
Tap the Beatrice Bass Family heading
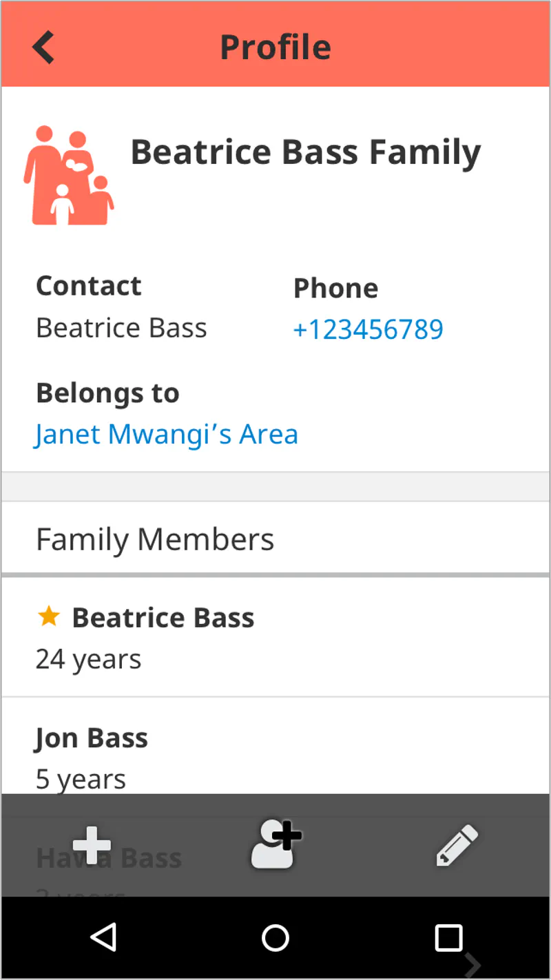coord(306,153)
